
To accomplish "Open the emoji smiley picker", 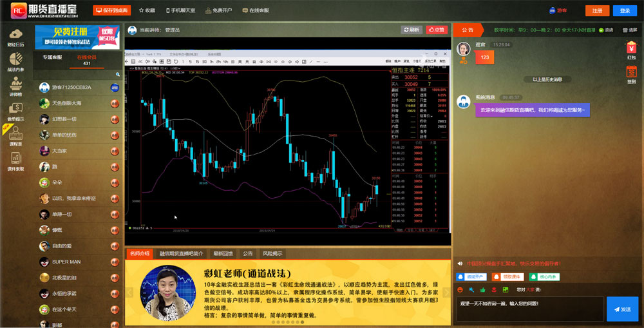I will coord(460,288).
